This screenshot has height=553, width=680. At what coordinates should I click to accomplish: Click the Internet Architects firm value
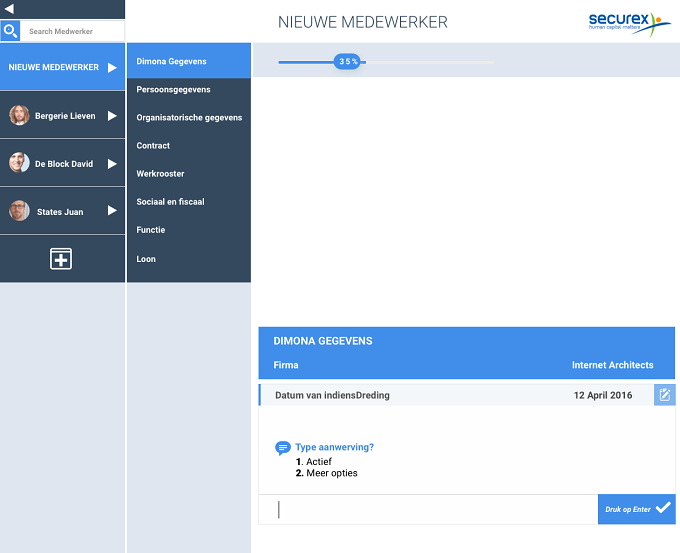click(612, 365)
